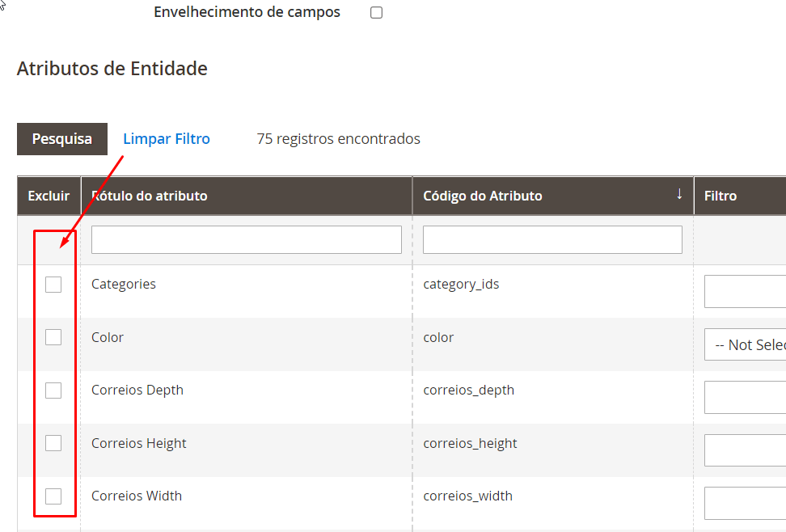Click the Código do Atributo filter input
786x532 pixels.
click(551, 239)
